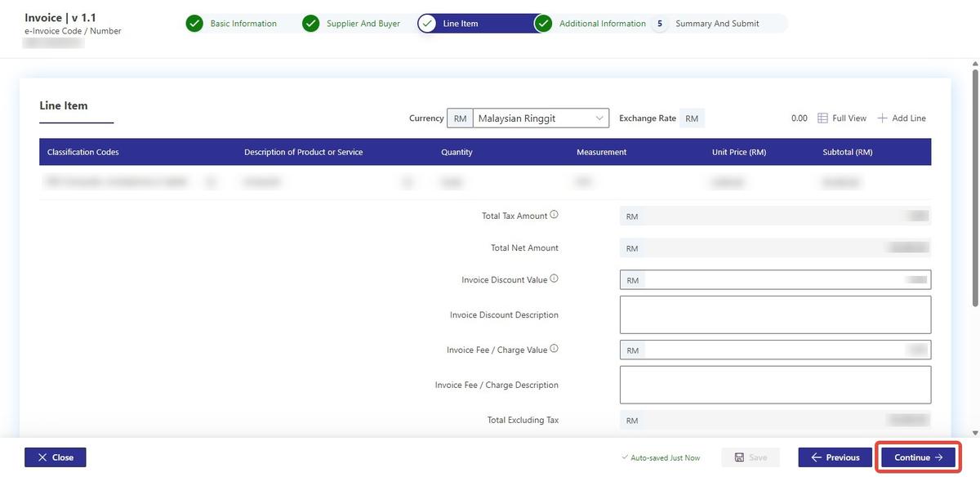
Task: Click the Total Net Amount label
Action: (x=524, y=247)
